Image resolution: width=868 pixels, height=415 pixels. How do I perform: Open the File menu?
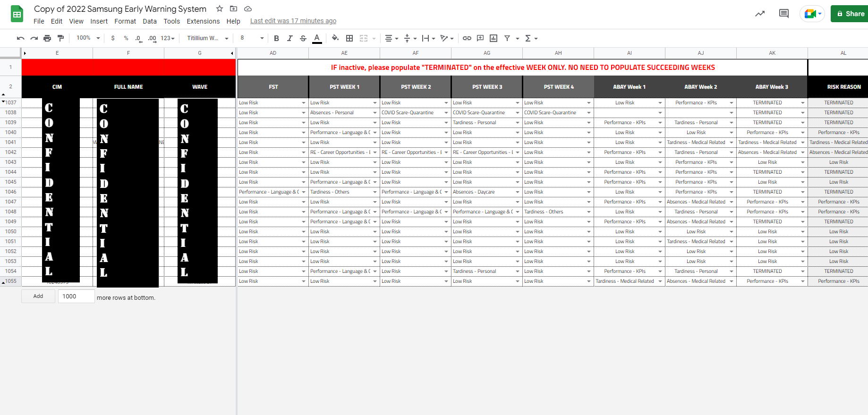click(x=39, y=21)
